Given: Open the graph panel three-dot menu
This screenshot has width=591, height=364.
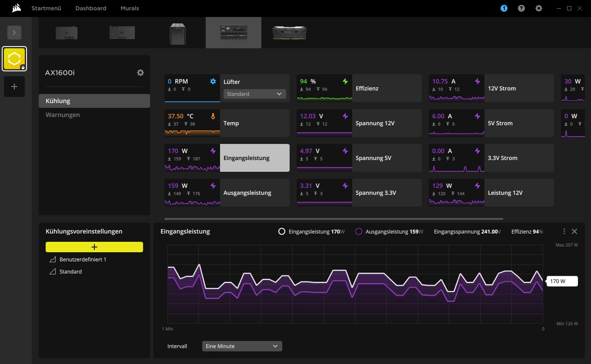Looking at the screenshot, I should click(564, 231).
